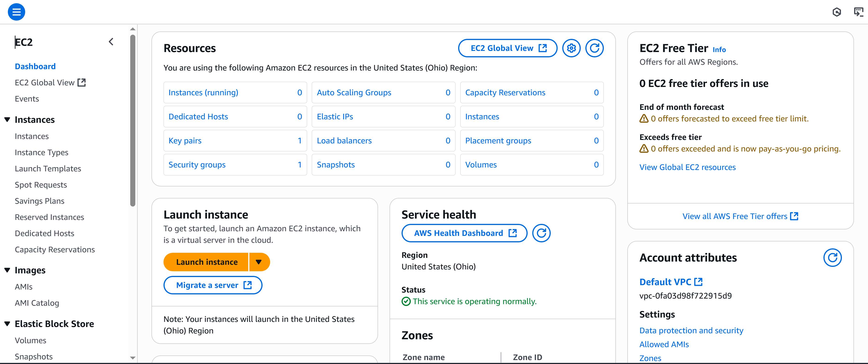Collapse the Instances sidebar section

click(x=7, y=119)
